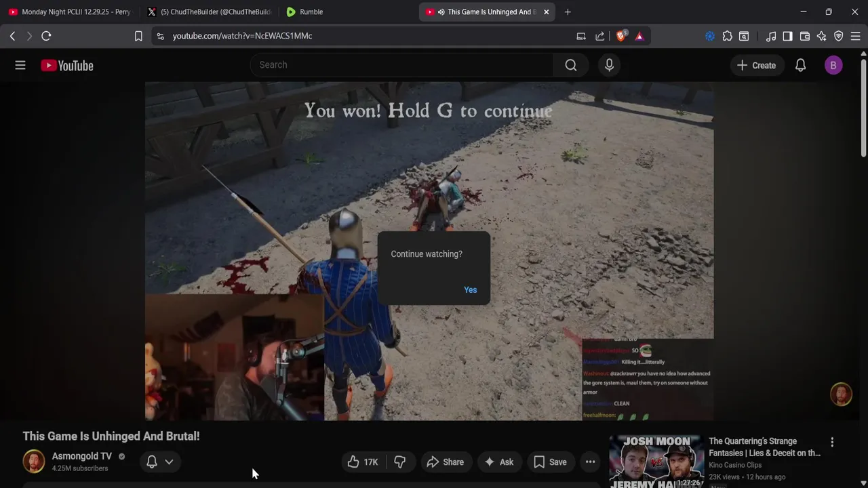
Task: Click the channel watermark in the video corner
Action: pos(841,394)
